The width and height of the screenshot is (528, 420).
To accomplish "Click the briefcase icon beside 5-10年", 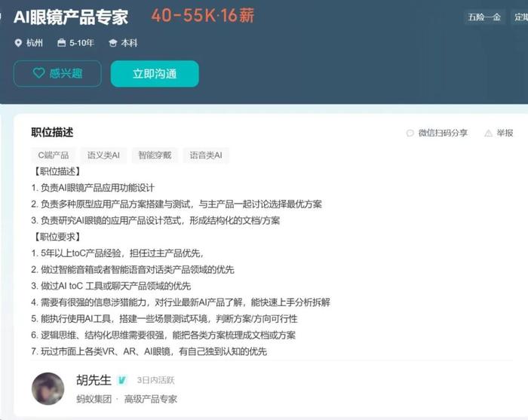I will tap(61, 43).
